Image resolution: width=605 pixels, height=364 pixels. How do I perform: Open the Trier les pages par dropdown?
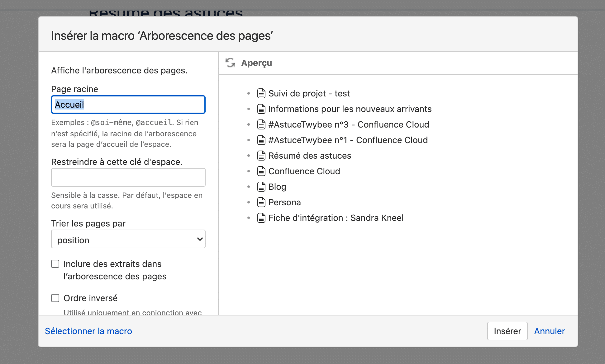[128, 239]
